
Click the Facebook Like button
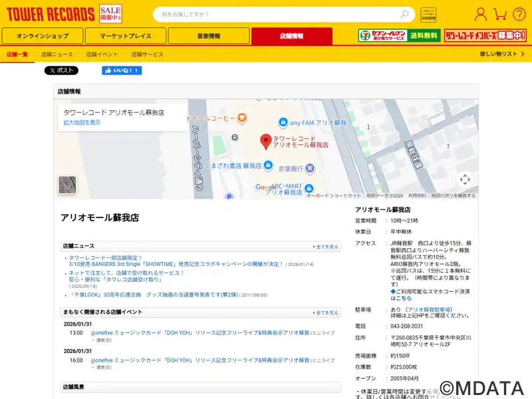coord(122,70)
